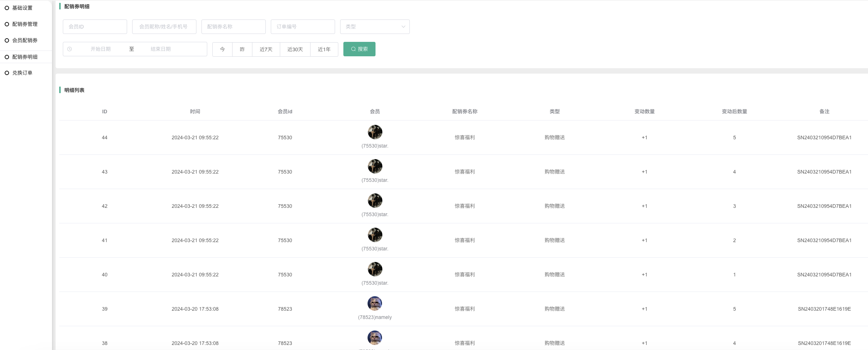868x350 pixels.
Task: Select the 今 quick date button
Action: [x=222, y=49]
